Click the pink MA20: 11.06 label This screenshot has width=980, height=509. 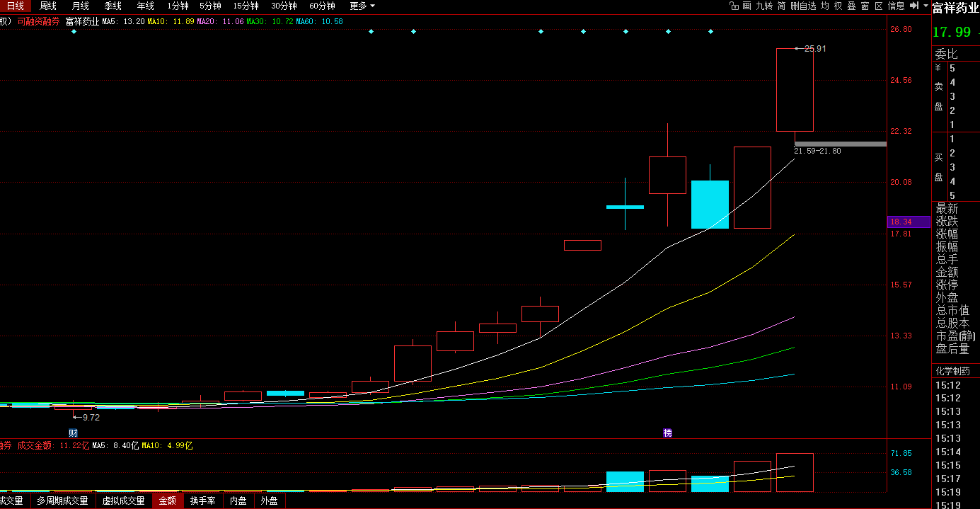click(x=220, y=21)
